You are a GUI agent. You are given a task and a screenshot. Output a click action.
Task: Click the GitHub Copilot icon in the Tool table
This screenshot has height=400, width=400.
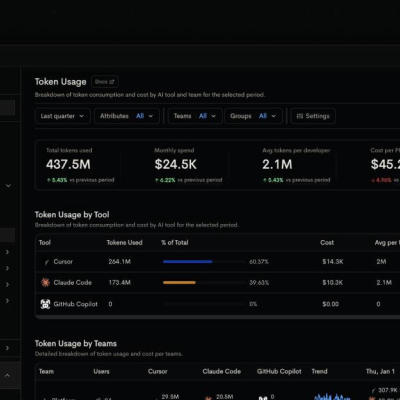(x=45, y=304)
